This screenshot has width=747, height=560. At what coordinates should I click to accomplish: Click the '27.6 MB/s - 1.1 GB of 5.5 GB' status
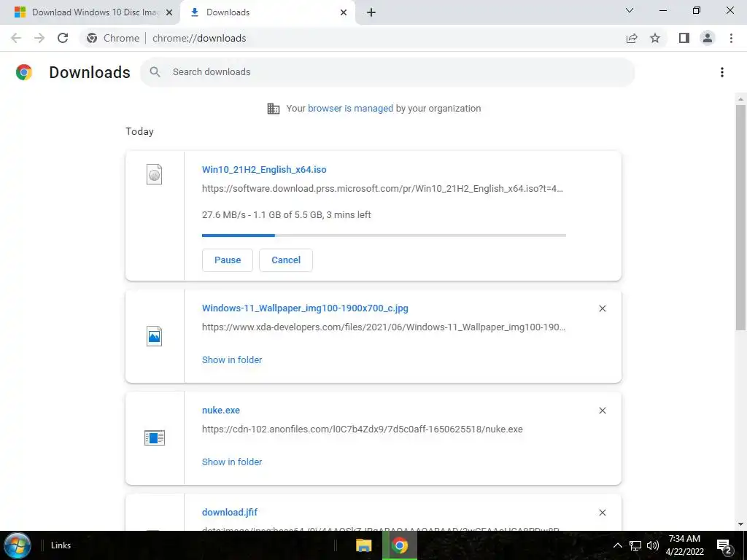(x=286, y=215)
